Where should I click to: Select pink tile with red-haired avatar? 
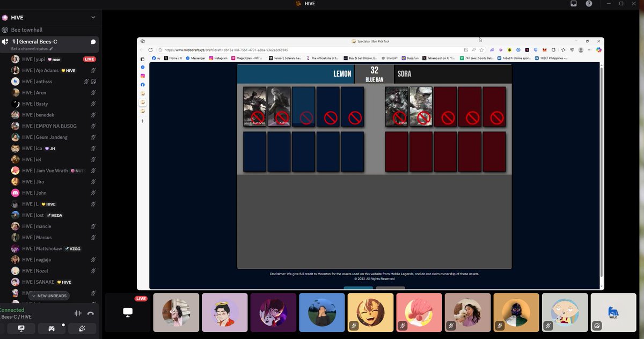click(x=419, y=312)
